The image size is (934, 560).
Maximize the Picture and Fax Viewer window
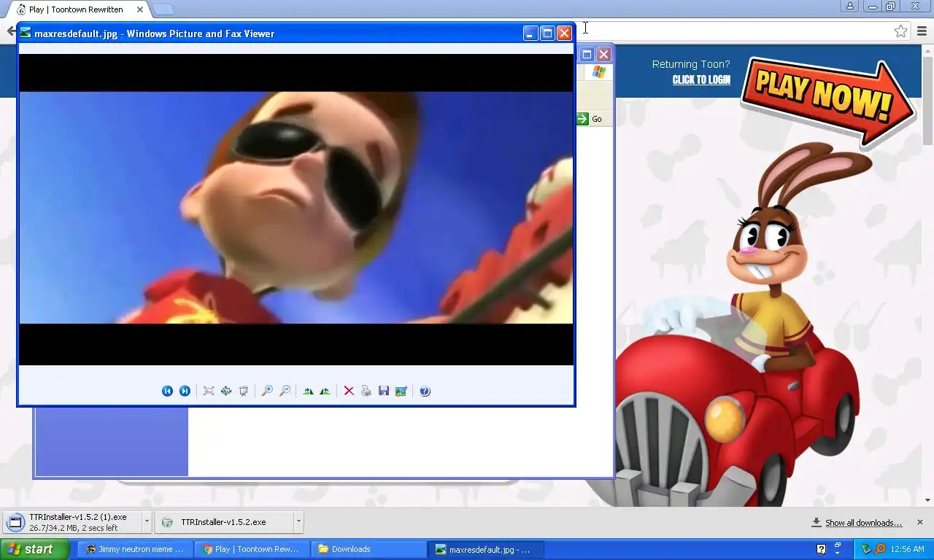(x=547, y=34)
